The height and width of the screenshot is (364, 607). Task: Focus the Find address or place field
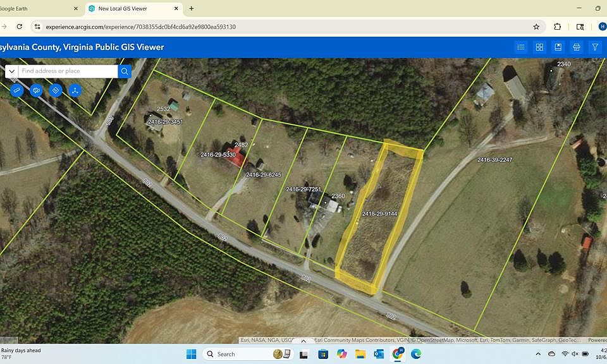(68, 71)
